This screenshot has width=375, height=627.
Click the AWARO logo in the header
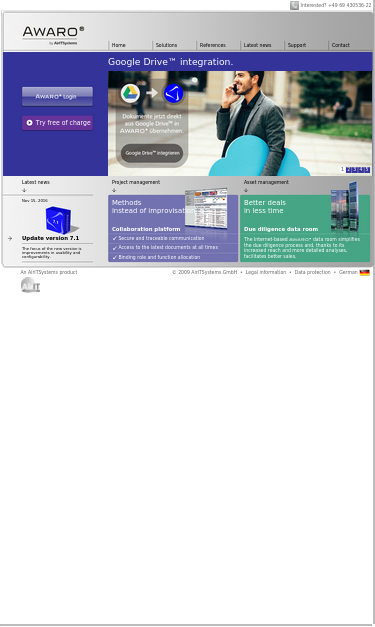tap(53, 35)
